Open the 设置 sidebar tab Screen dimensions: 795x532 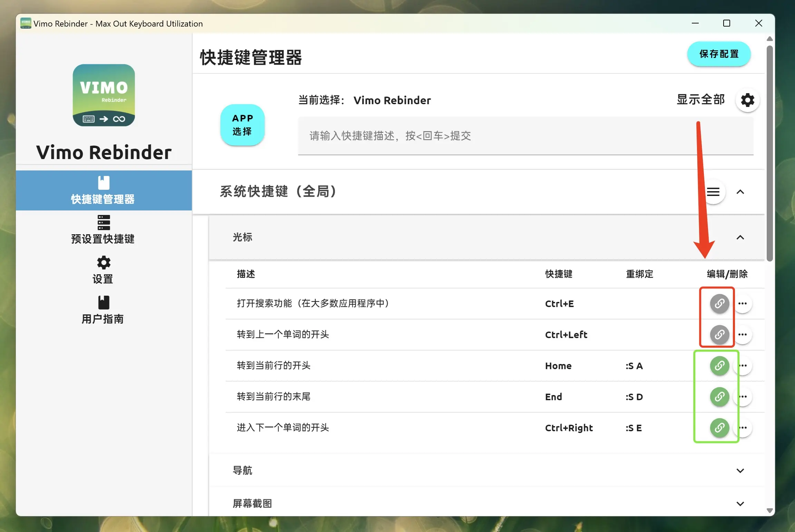pyautogui.click(x=104, y=270)
